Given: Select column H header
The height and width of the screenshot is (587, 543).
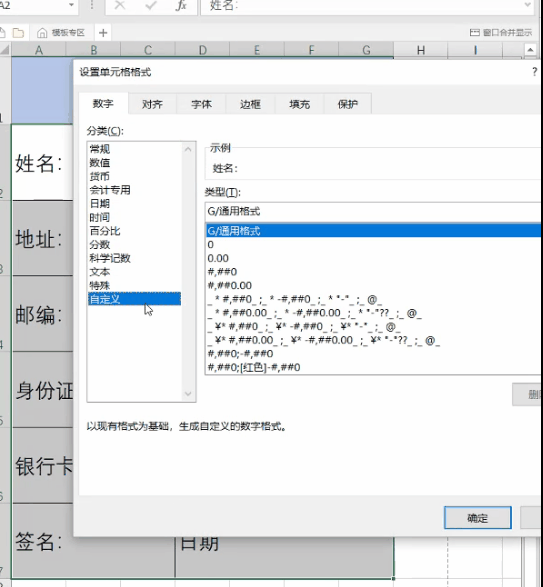Looking at the screenshot, I should [x=421, y=50].
